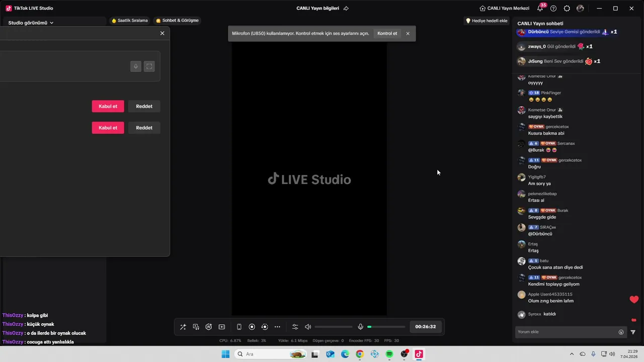Open audio mixer settings sliders icon

(295, 327)
